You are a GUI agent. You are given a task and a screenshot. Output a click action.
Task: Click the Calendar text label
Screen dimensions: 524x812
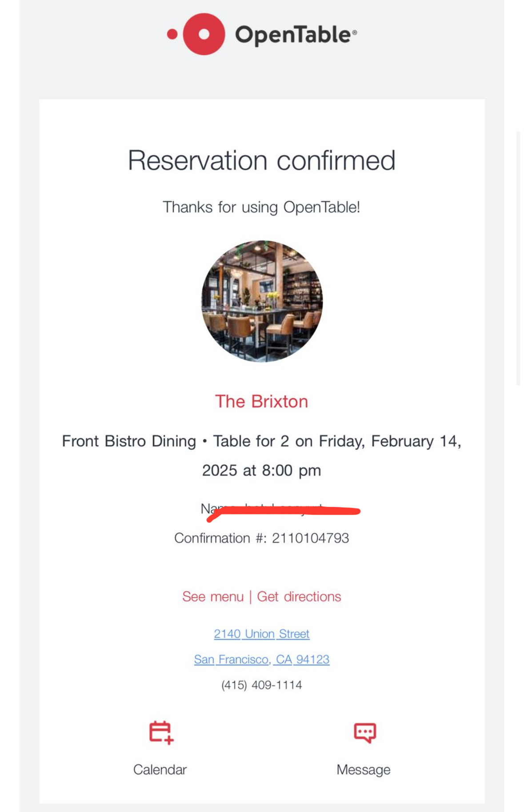[160, 769]
